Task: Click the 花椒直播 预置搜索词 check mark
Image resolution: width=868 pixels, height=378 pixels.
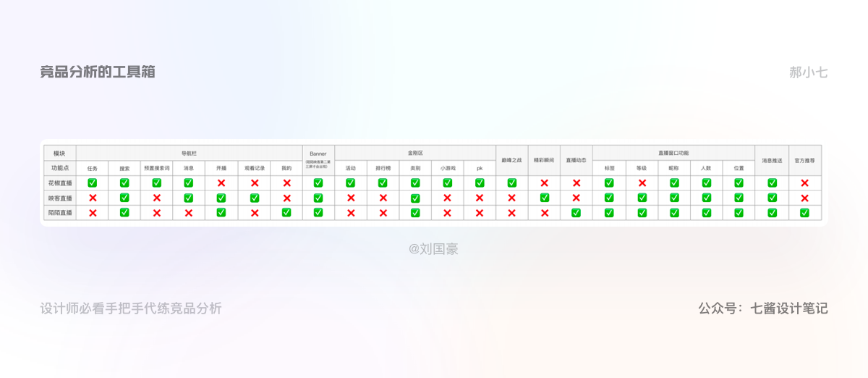Action: click(x=157, y=182)
